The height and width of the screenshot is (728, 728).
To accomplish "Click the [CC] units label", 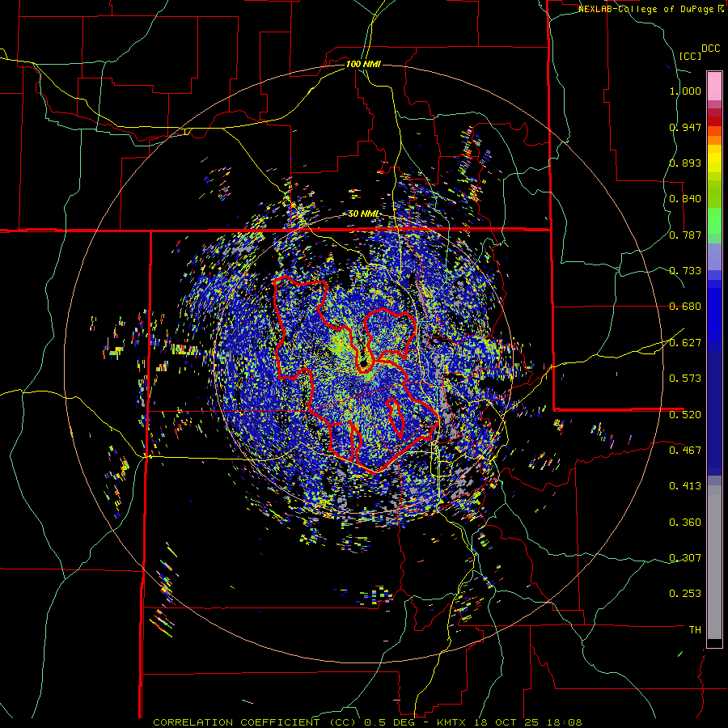I will pyautogui.click(x=690, y=56).
